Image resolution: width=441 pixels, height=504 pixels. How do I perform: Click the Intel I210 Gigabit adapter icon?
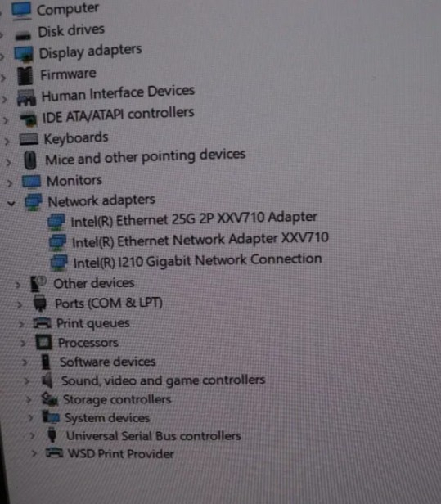(59, 263)
